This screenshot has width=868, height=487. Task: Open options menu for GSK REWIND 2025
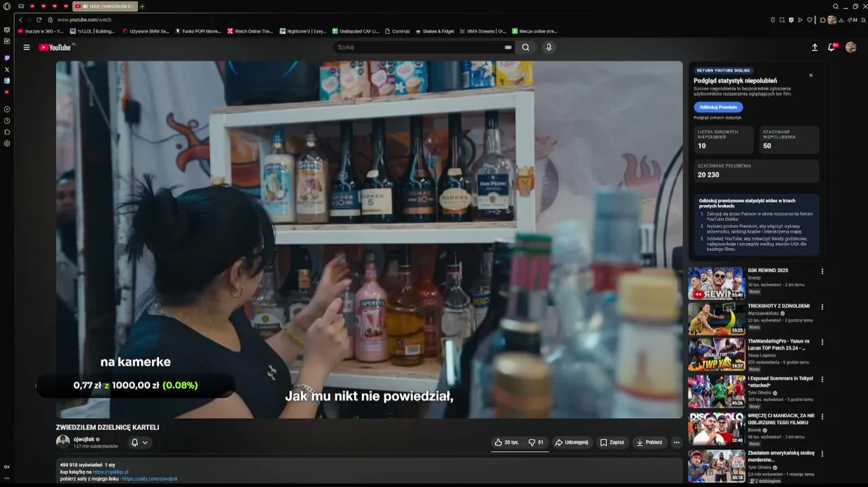click(823, 271)
